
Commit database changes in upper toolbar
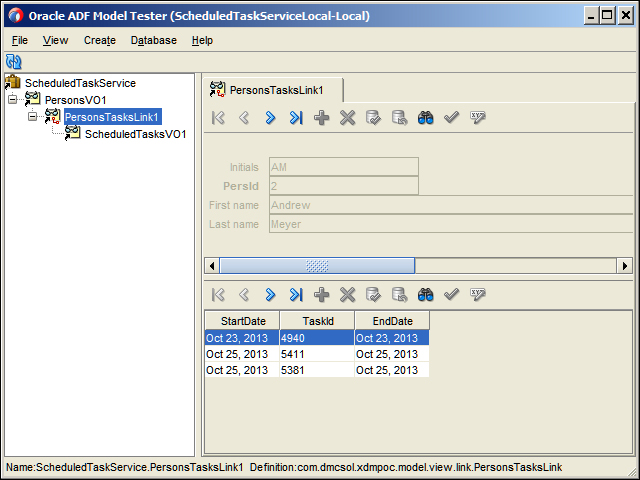click(373, 118)
